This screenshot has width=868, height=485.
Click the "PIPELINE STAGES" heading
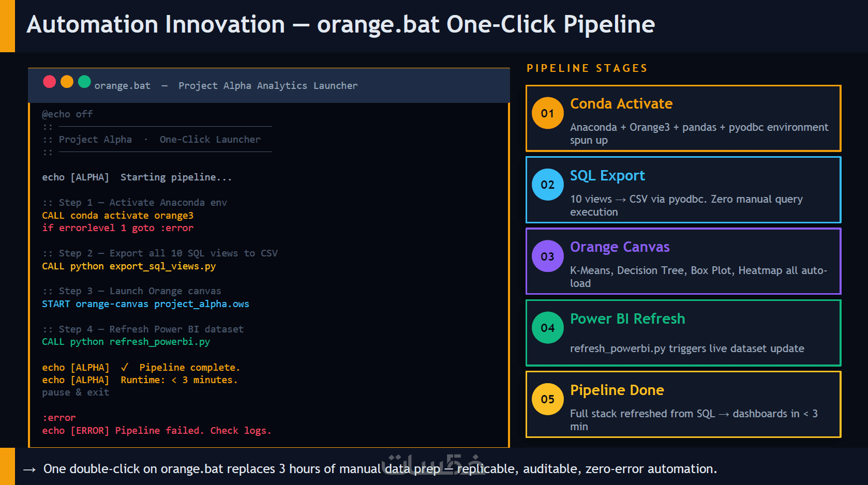tap(587, 68)
